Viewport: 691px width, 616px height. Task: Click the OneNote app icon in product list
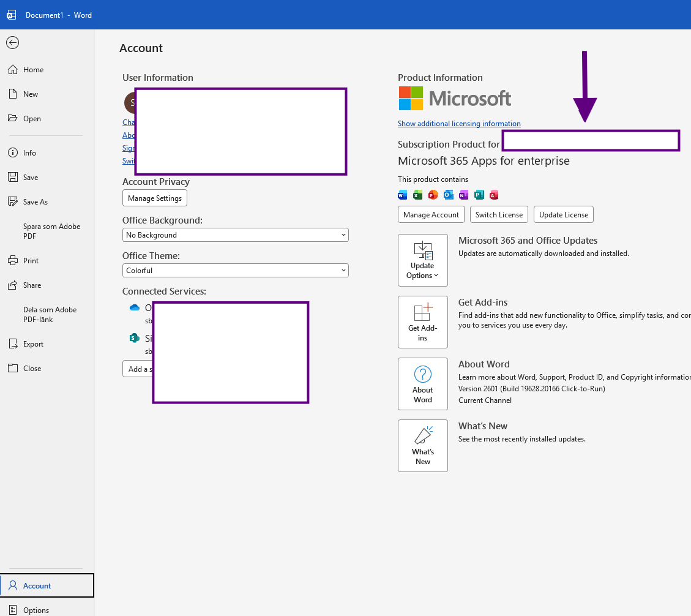point(463,195)
